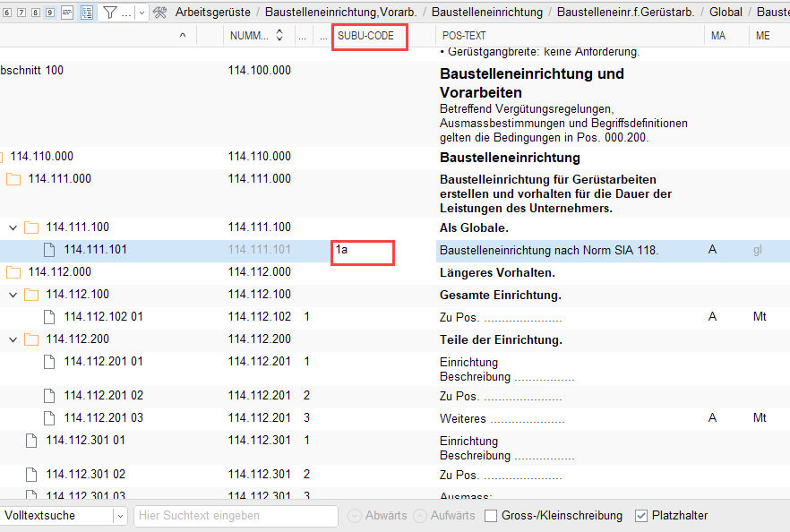
Task: Click the caret sort header of the tree column
Action: point(183,35)
